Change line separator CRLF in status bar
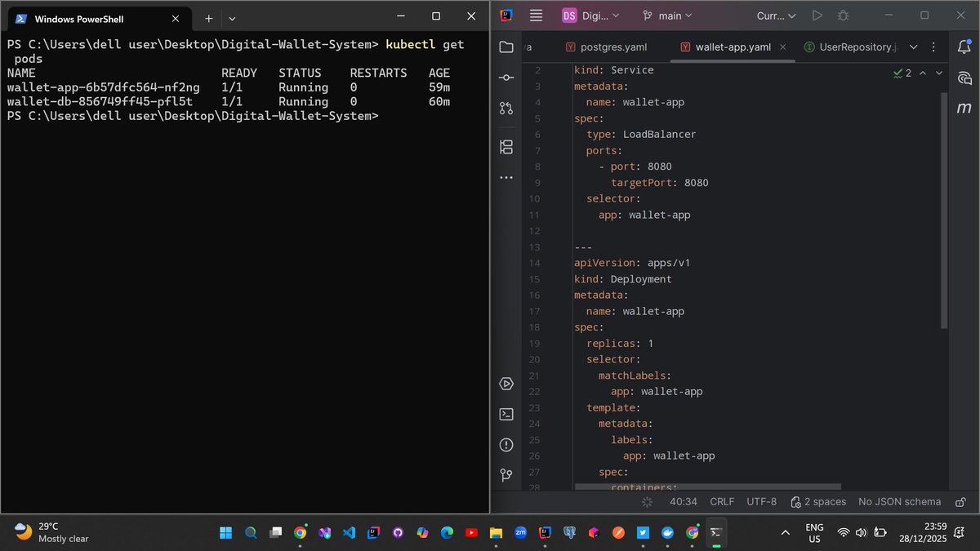The height and width of the screenshot is (551, 980). [722, 502]
